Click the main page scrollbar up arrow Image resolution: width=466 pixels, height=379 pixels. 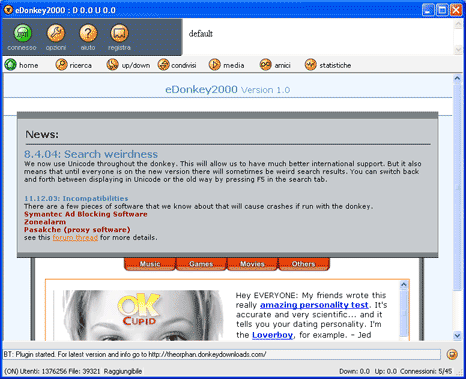[457, 79]
